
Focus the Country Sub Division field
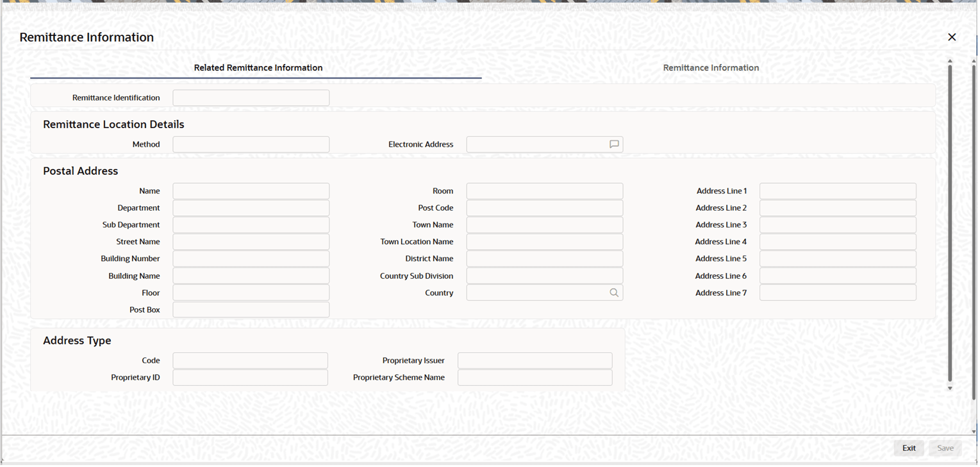[x=545, y=275]
